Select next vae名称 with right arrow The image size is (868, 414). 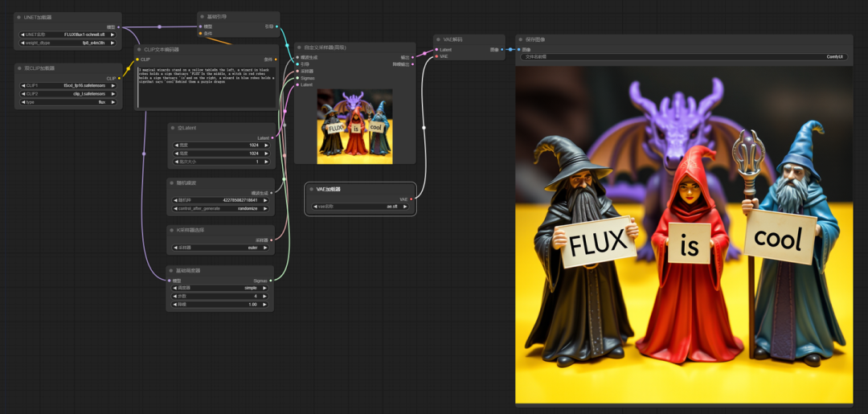404,207
